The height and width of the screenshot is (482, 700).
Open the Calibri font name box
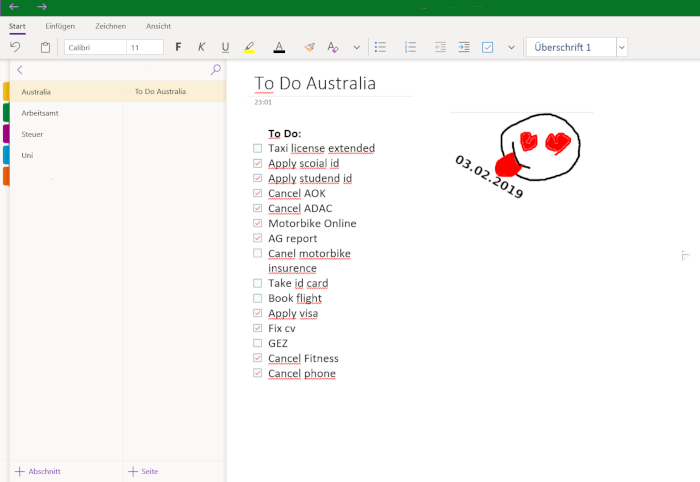click(x=95, y=47)
